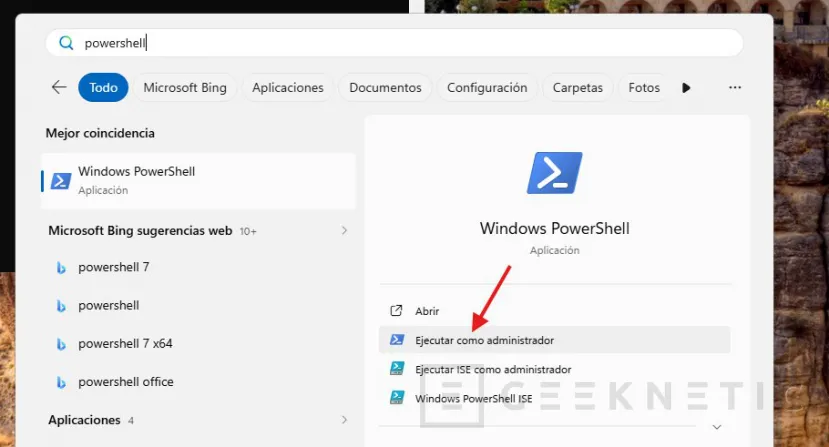Click Bing icon beside powershell 7
This screenshot has height=447, width=829.
point(61,268)
